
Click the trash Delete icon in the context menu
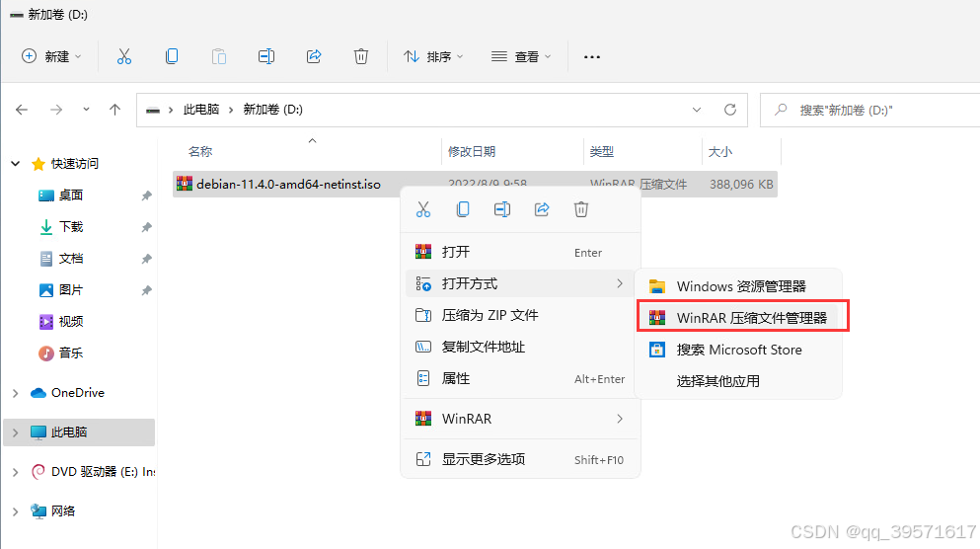[581, 209]
